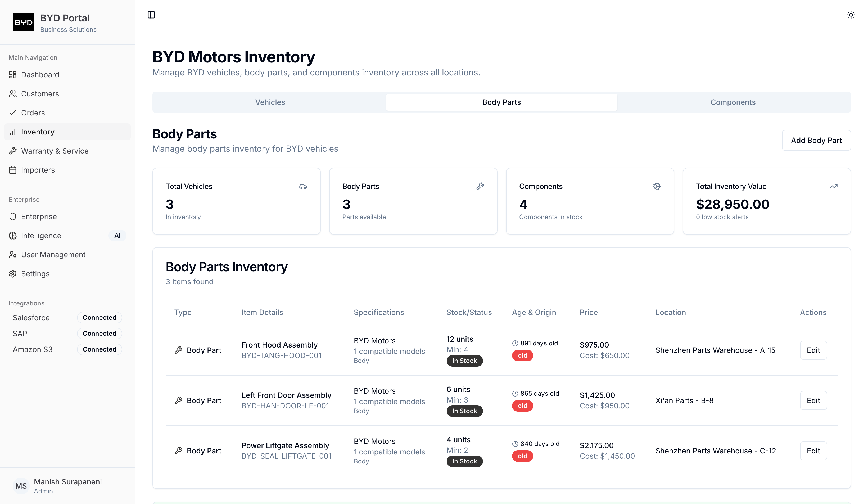This screenshot has width=868, height=504.
Task: Click the $28,950.00 inventory value
Action: click(733, 204)
